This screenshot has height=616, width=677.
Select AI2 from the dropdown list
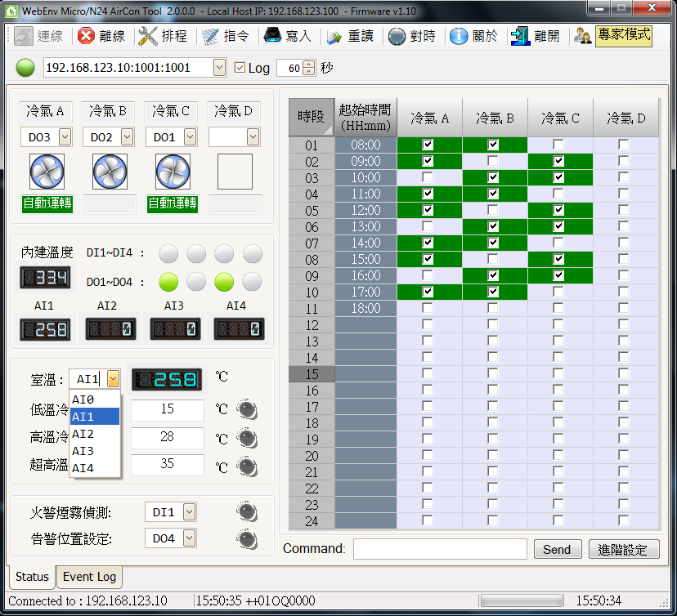(x=95, y=434)
